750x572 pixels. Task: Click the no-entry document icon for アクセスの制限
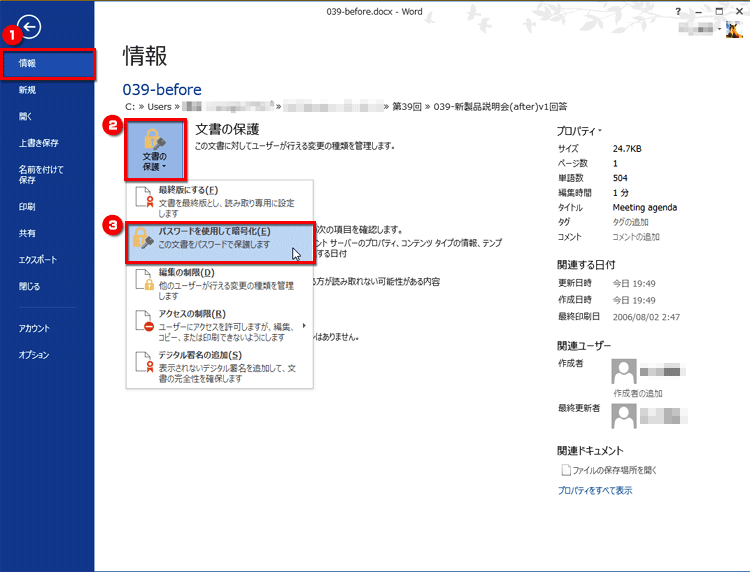click(144, 321)
